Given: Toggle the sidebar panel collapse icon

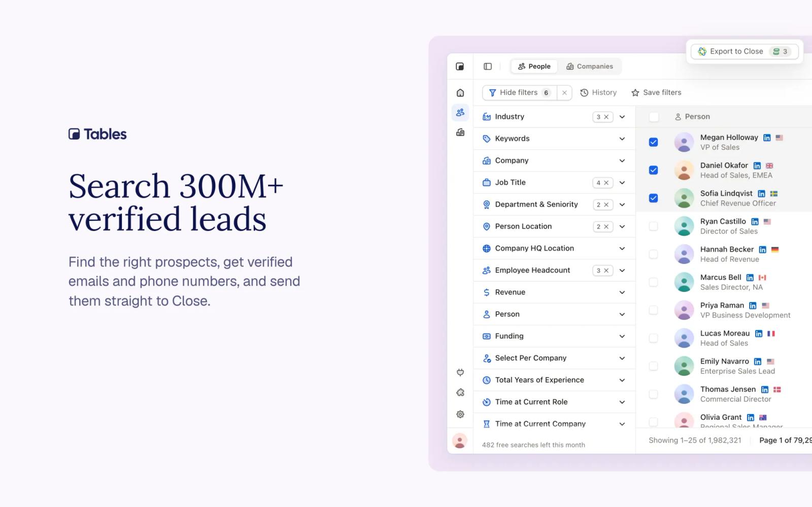Looking at the screenshot, I should pyautogui.click(x=488, y=66).
